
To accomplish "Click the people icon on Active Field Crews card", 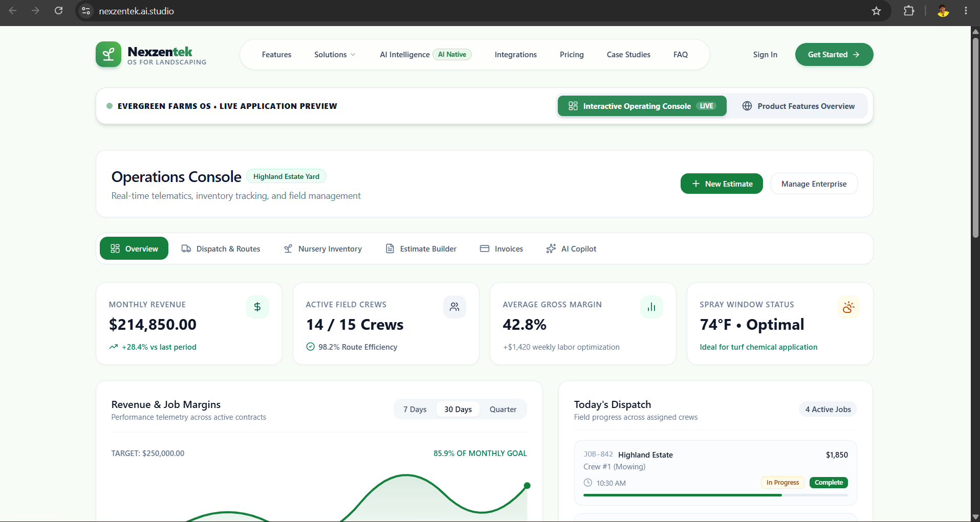I will pos(454,307).
